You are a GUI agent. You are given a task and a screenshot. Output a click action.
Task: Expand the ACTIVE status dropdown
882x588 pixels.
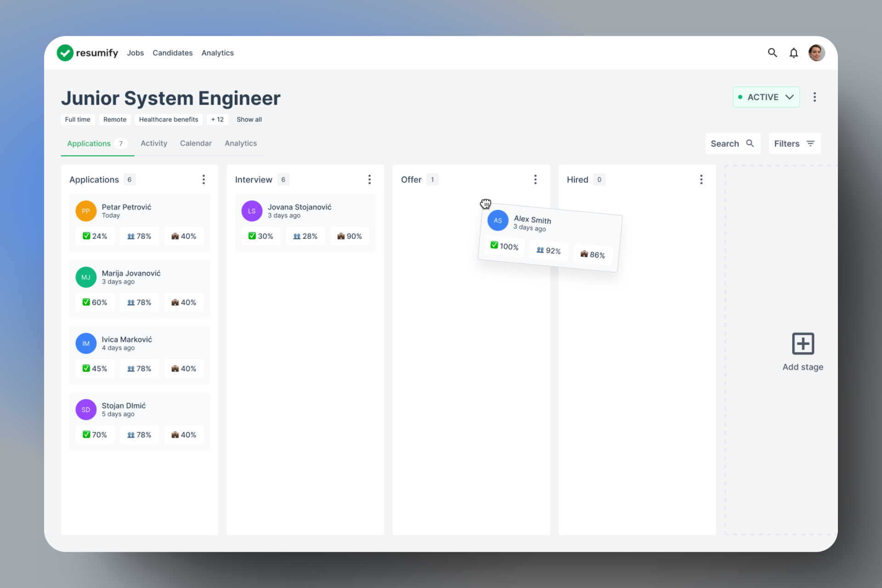point(766,97)
